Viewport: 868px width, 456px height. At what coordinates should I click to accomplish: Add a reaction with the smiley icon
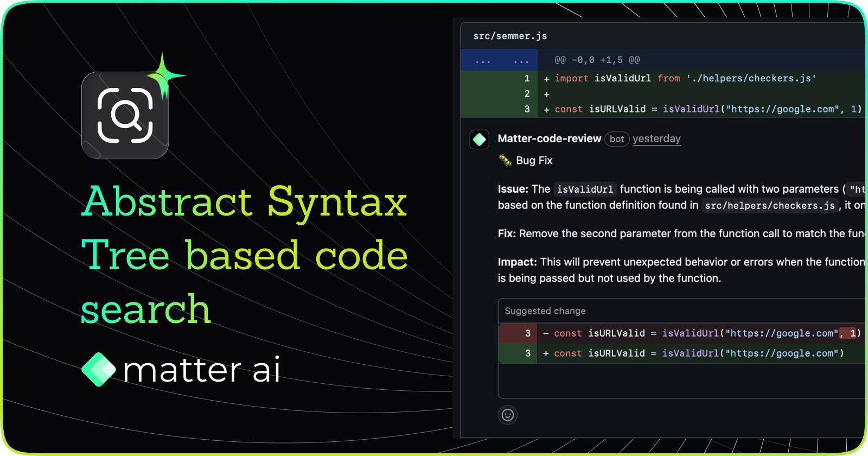(x=508, y=415)
